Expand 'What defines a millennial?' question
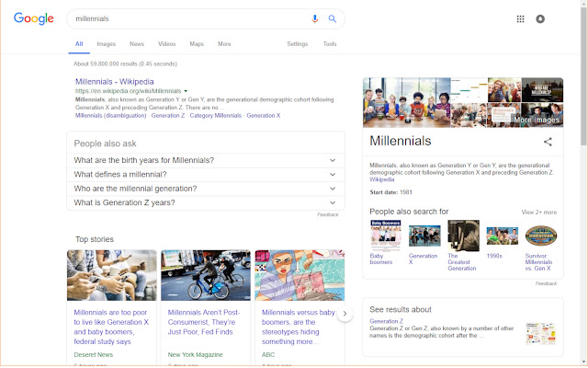Image resolution: width=588 pixels, height=368 pixels. click(x=206, y=175)
